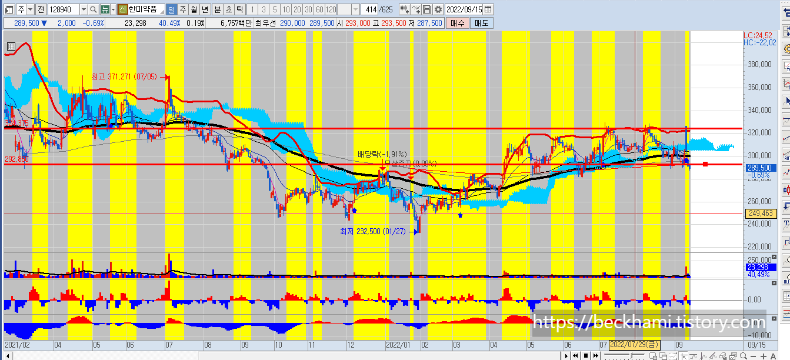Open the calendar picker beside 2022/09/15
Screen dimensions: 790x360
click(x=488, y=10)
